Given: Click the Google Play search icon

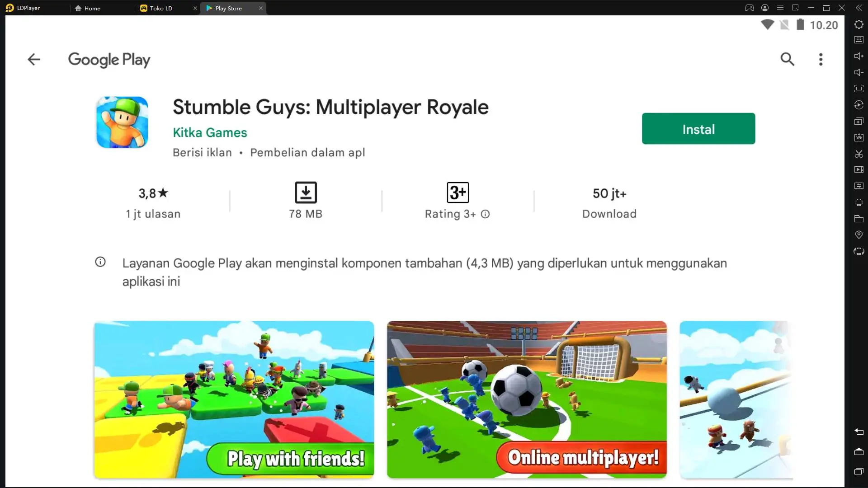Looking at the screenshot, I should (x=787, y=58).
